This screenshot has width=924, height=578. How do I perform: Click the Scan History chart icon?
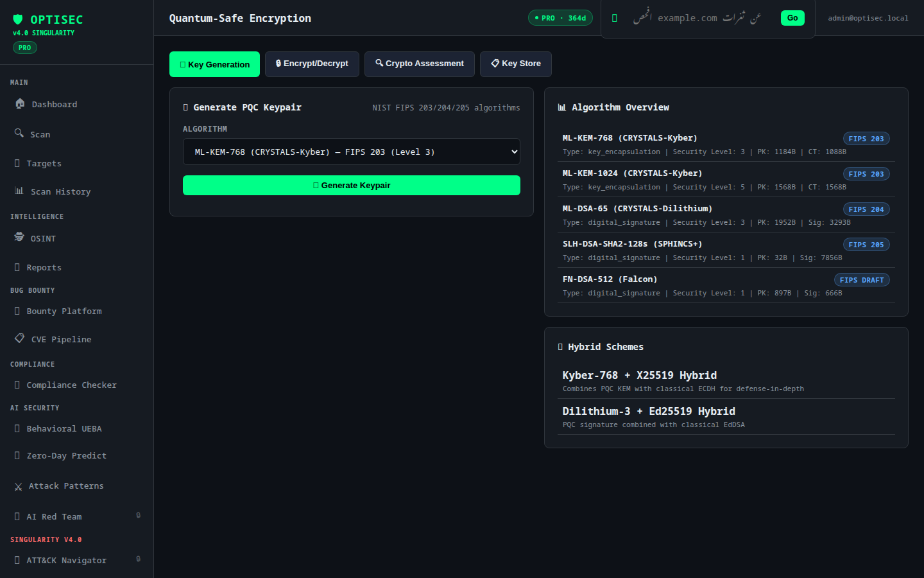pyautogui.click(x=19, y=191)
